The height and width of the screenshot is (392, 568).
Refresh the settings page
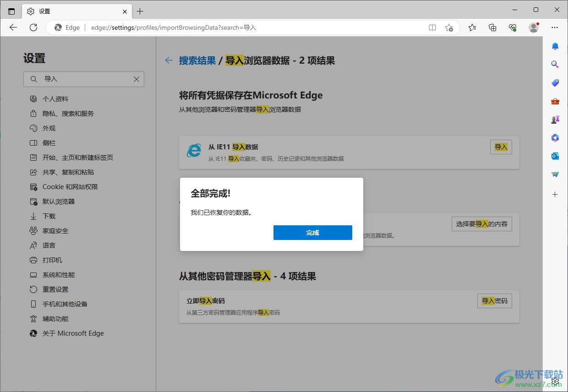(x=33, y=27)
